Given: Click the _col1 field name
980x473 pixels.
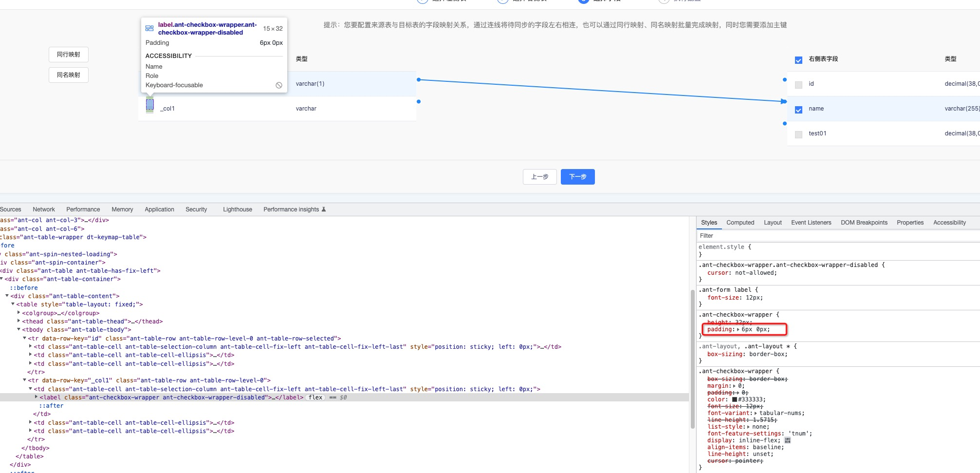Looking at the screenshot, I should (x=167, y=109).
